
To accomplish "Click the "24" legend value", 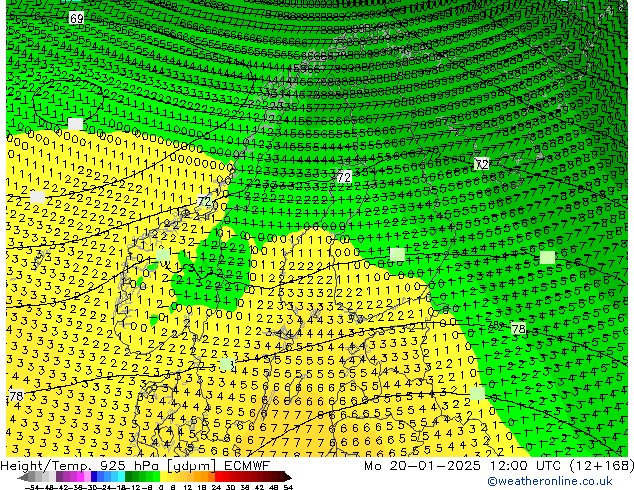I will 216,487.
